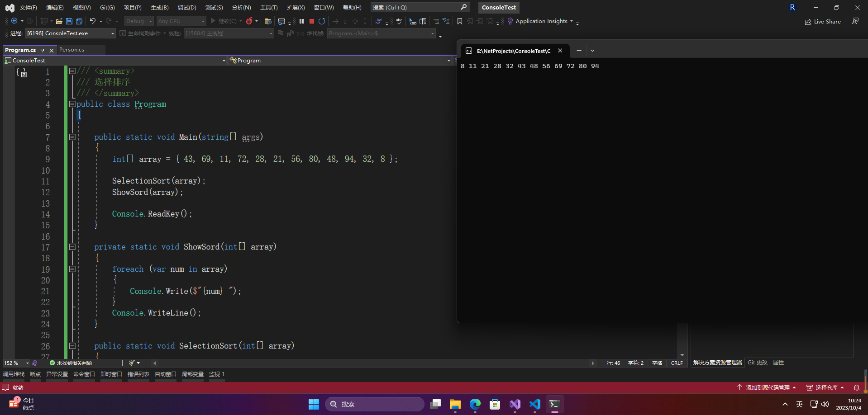Click the 未找到相关问题 status indicator

pyautogui.click(x=71, y=363)
